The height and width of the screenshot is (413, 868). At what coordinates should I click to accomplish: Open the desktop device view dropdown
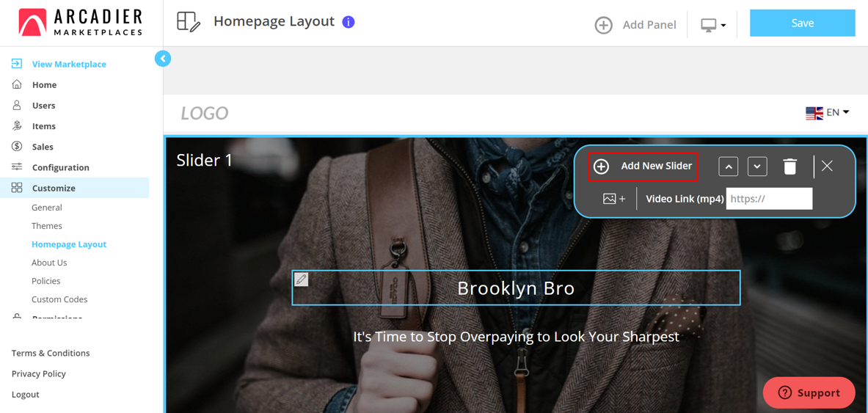[x=713, y=25]
